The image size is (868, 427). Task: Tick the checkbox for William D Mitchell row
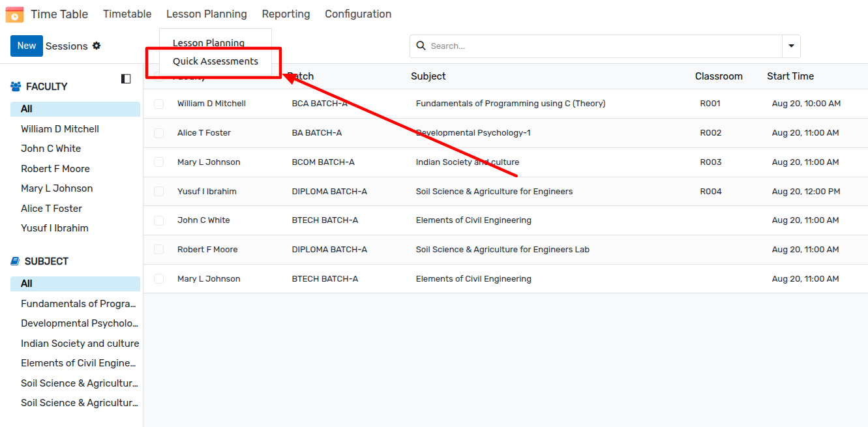(158, 104)
